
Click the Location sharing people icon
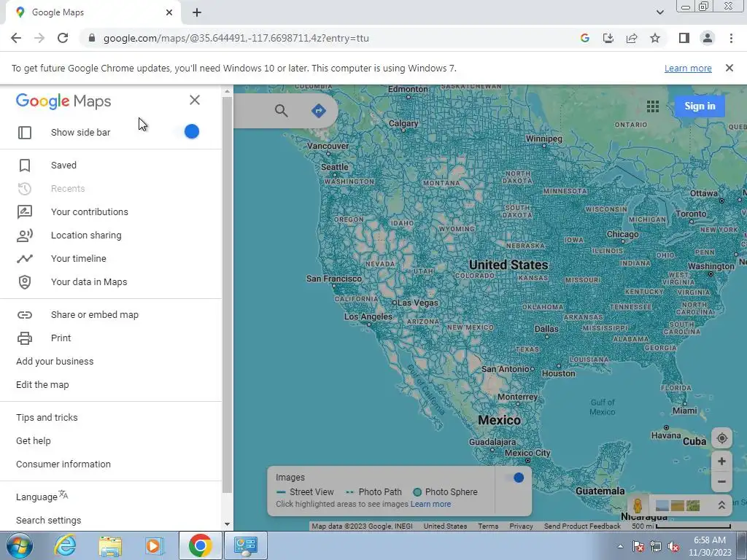(x=25, y=236)
